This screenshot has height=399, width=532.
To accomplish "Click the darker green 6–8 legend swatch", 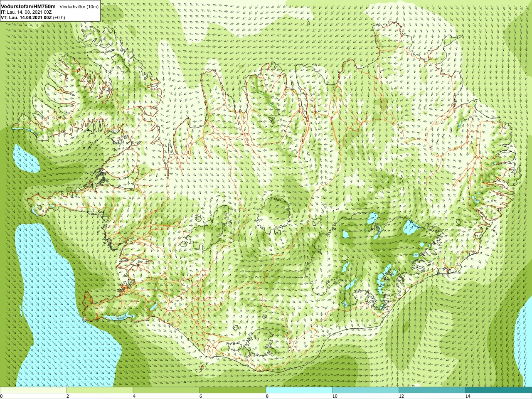I will click(x=233, y=390).
